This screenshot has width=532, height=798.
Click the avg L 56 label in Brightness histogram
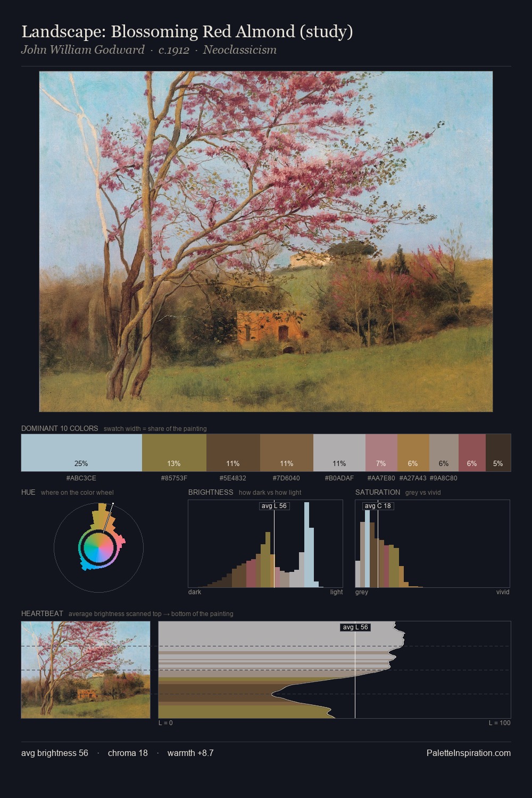(275, 506)
